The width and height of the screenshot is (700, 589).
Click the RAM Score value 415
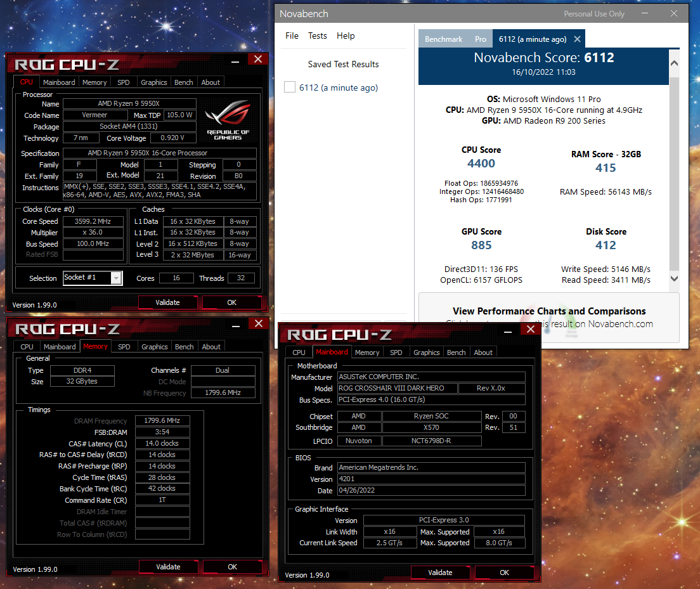[606, 168]
